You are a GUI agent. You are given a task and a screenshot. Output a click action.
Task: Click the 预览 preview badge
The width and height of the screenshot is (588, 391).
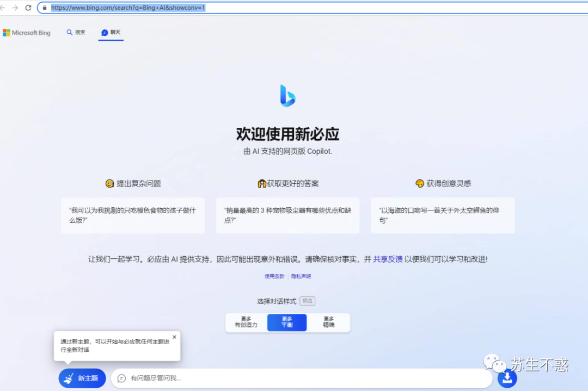click(x=308, y=301)
